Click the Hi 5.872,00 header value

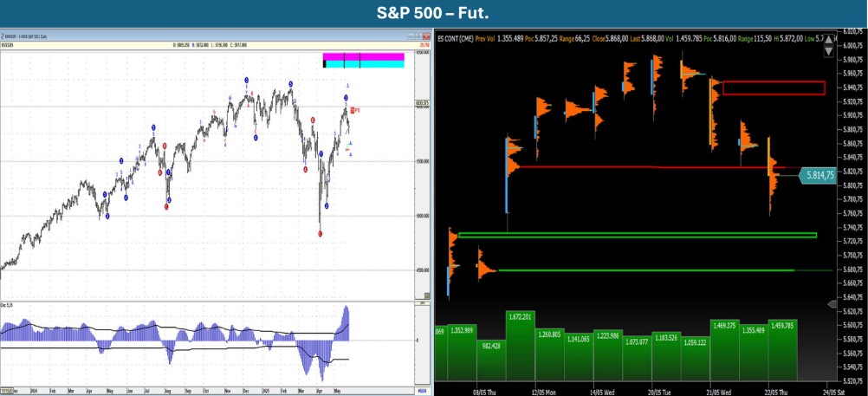(x=791, y=39)
